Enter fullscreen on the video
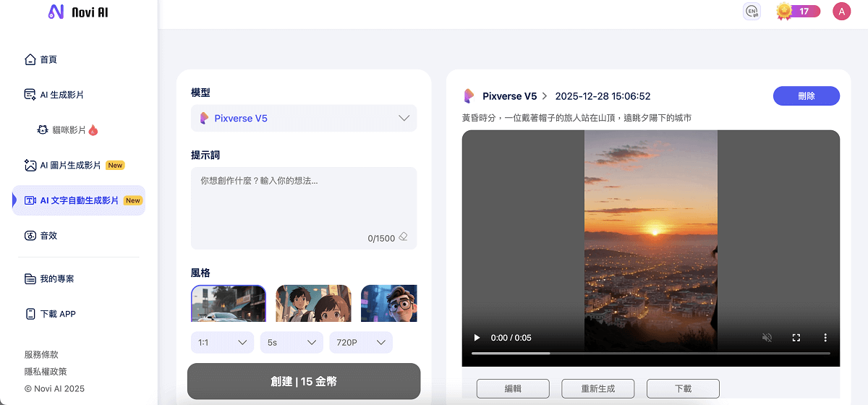The height and width of the screenshot is (405, 868). click(796, 338)
